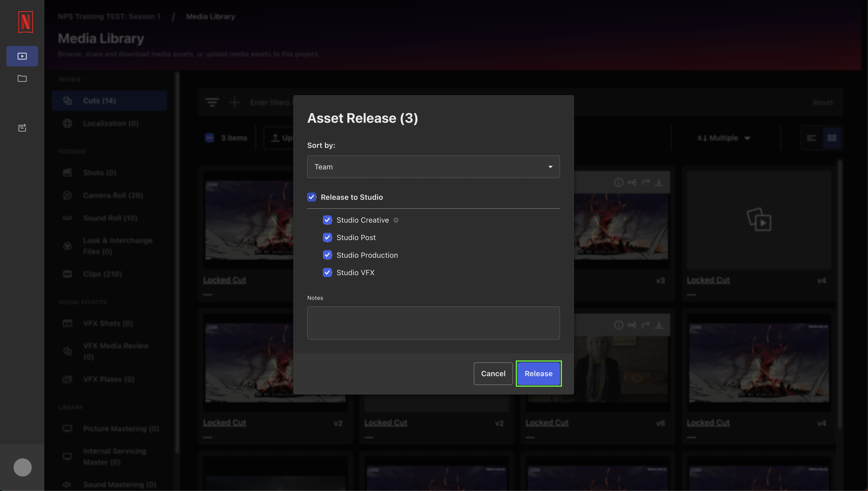Select Cuts (14) in sidebar
The width and height of the screenshot is (868, 491).
109,101
